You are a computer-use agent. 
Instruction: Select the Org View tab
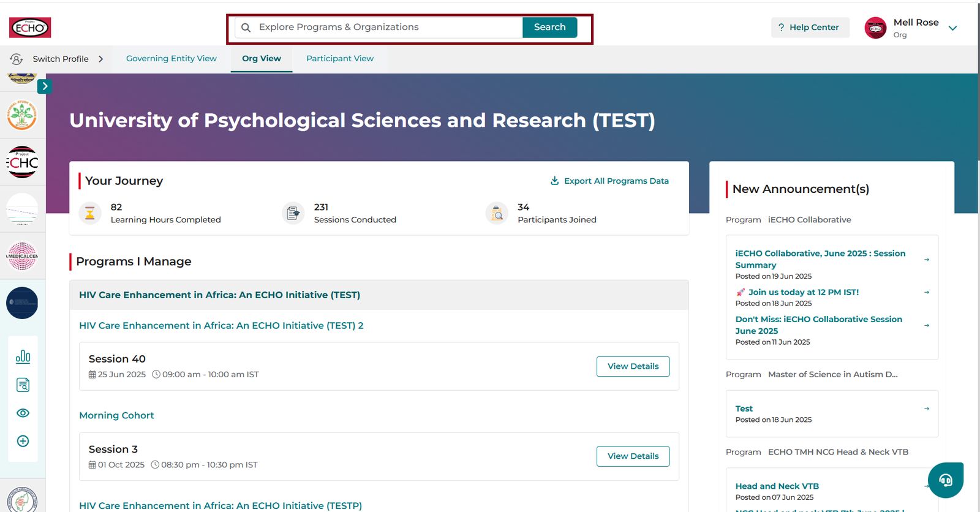point(262,59)
